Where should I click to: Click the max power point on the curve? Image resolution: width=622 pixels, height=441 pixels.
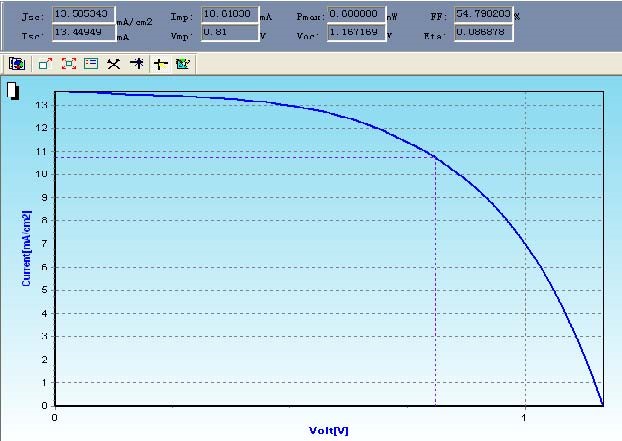(x=435, y=157)
